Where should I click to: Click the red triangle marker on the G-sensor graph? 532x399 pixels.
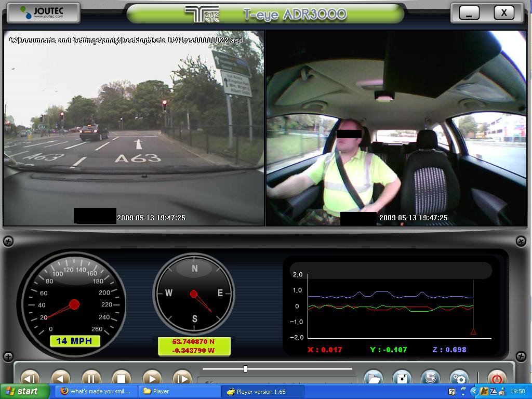click(x=473, y=332)
